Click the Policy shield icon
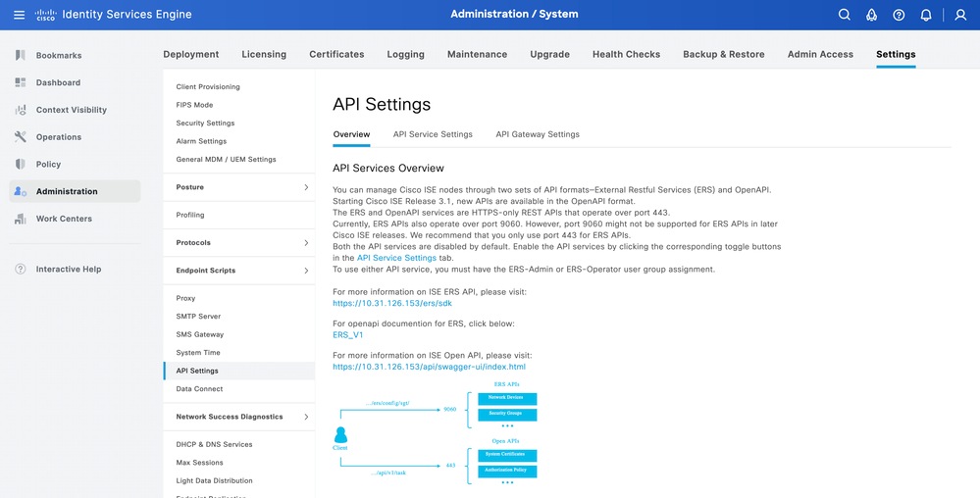This screenshot has width=980, height=498. [21, 165]
